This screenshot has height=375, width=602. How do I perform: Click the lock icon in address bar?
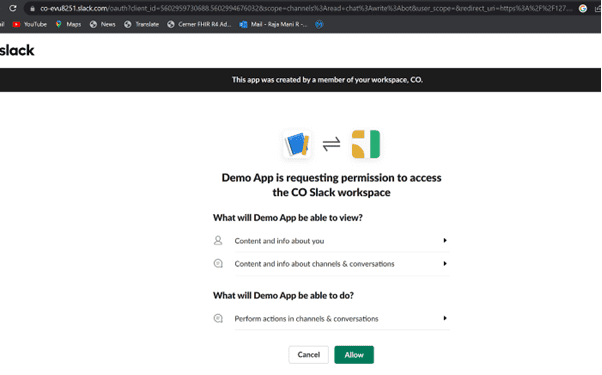click(32, 8)
